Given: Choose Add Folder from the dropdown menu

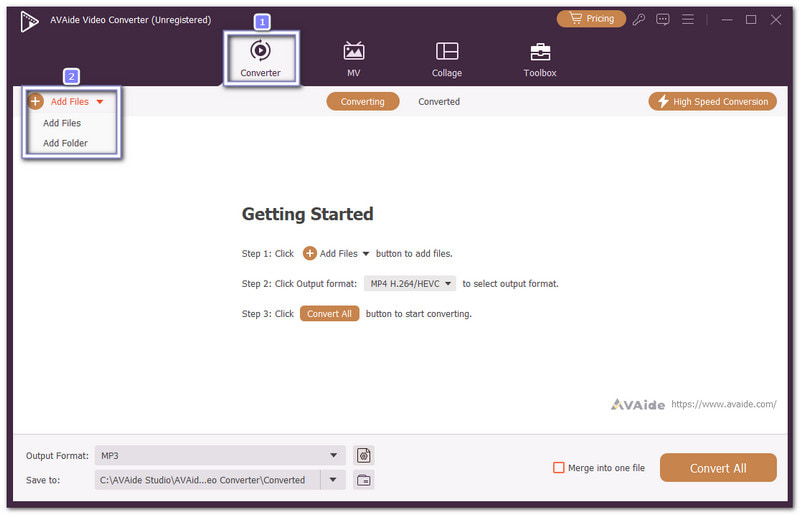Looking at the screenshot, I should click(x=65, y=143).
